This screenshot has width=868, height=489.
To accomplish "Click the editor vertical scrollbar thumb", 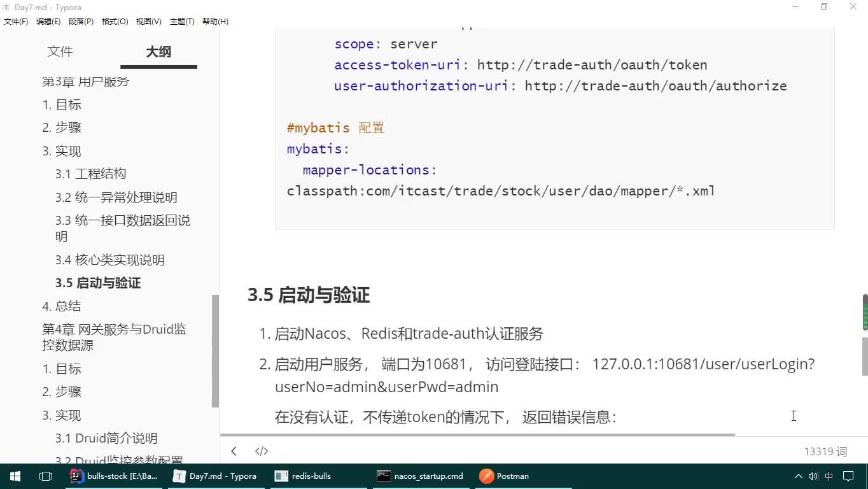I will 865,357.
